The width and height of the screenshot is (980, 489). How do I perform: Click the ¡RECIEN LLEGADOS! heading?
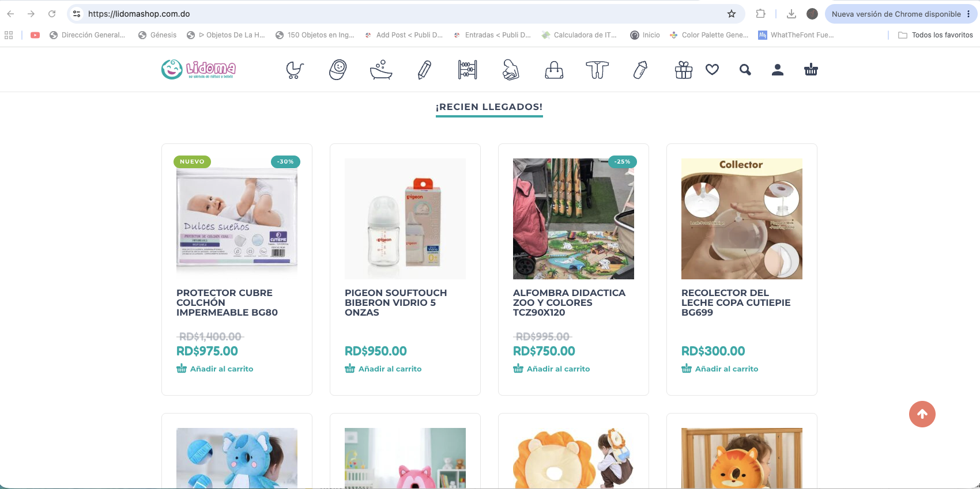pos(489,107)
